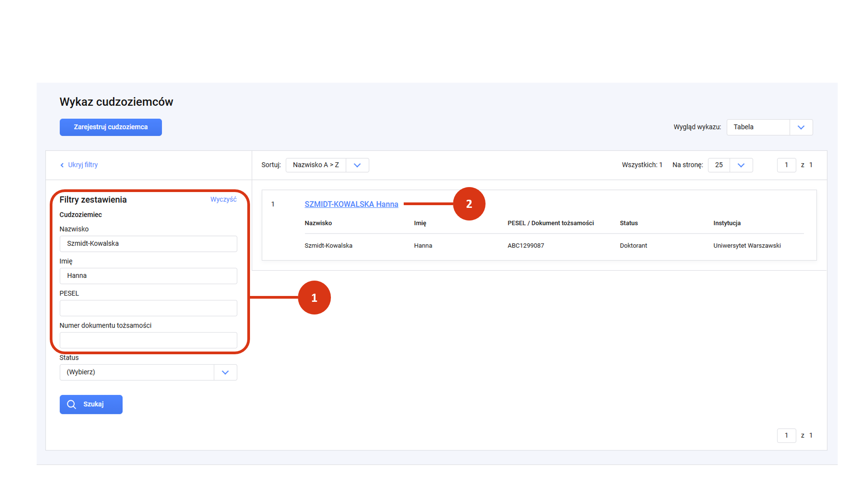This screenshot has width=868, height=488.
Task: Hide the filters with Ukryj filtry
Action: point(83,165)
